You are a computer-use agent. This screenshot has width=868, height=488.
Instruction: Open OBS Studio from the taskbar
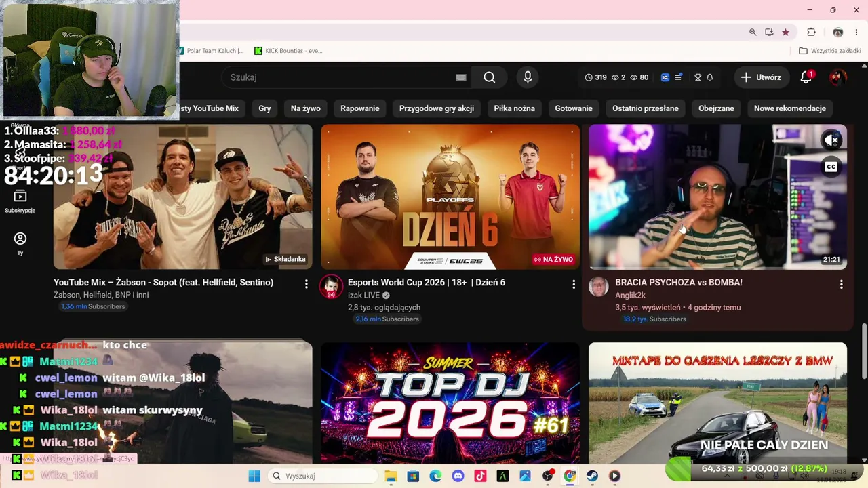click(547, 476)
